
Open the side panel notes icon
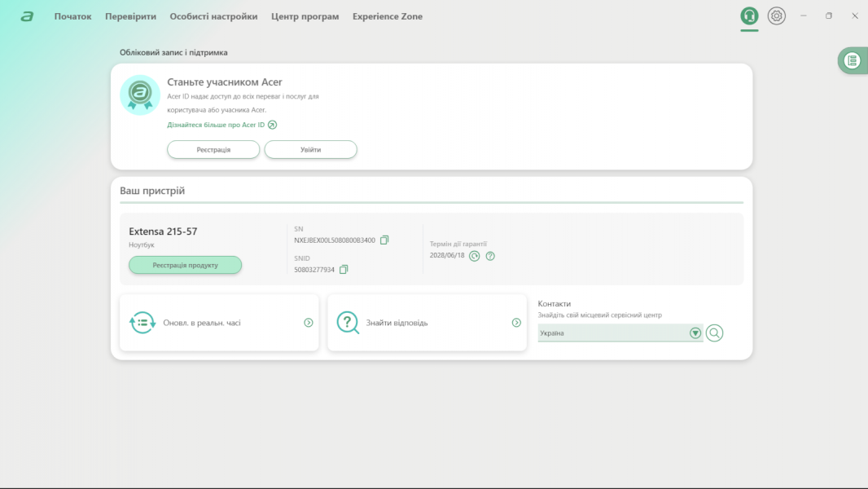pos(852,60)
